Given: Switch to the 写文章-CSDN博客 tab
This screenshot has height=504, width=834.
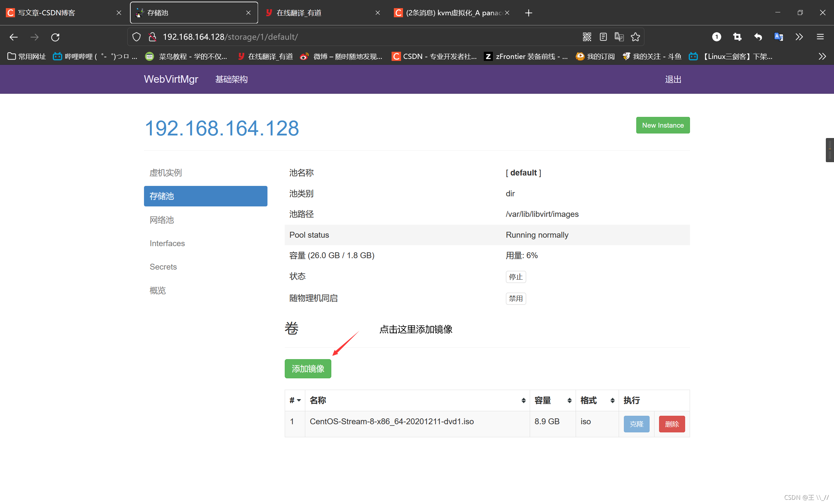Looking at the screenshot, I should point(64,13).
